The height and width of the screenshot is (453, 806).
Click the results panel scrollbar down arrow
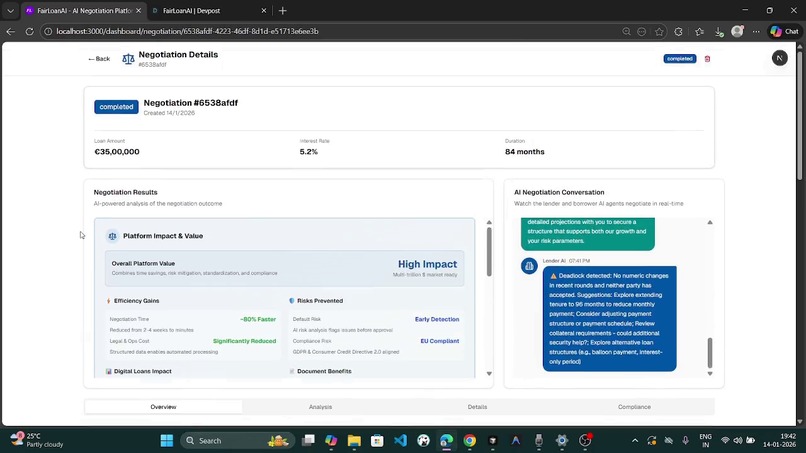tap(489, 374)
